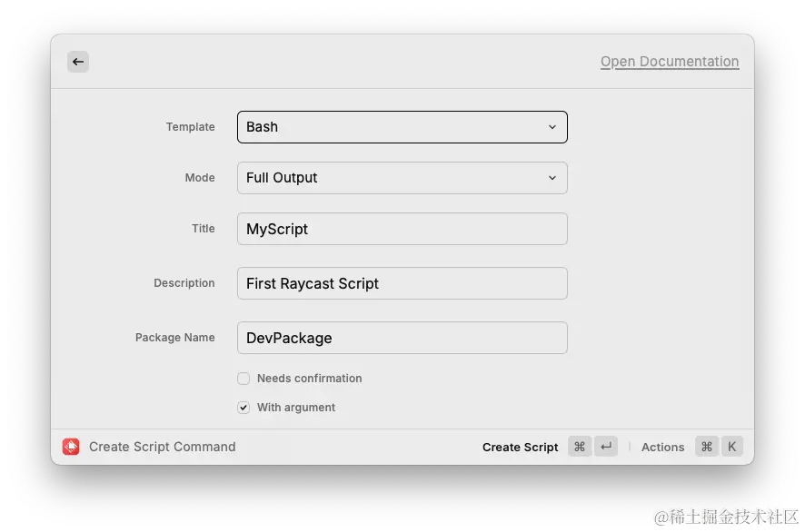Select the Package Name field DevPackage
Screen dimensions: 805x532
402,338
